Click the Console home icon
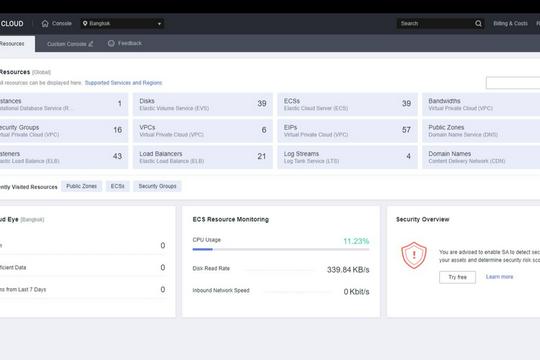This screenshot has width=540, height=360. click(x=45, y=23)
